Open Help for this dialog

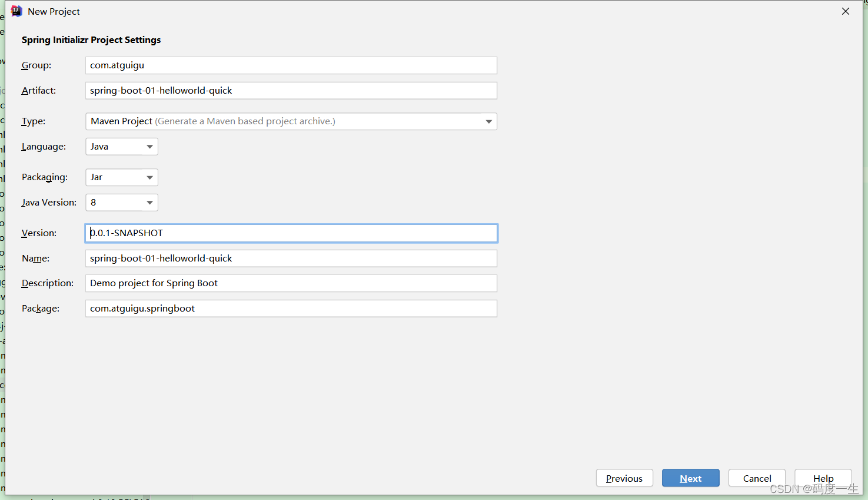pos(823,478)
